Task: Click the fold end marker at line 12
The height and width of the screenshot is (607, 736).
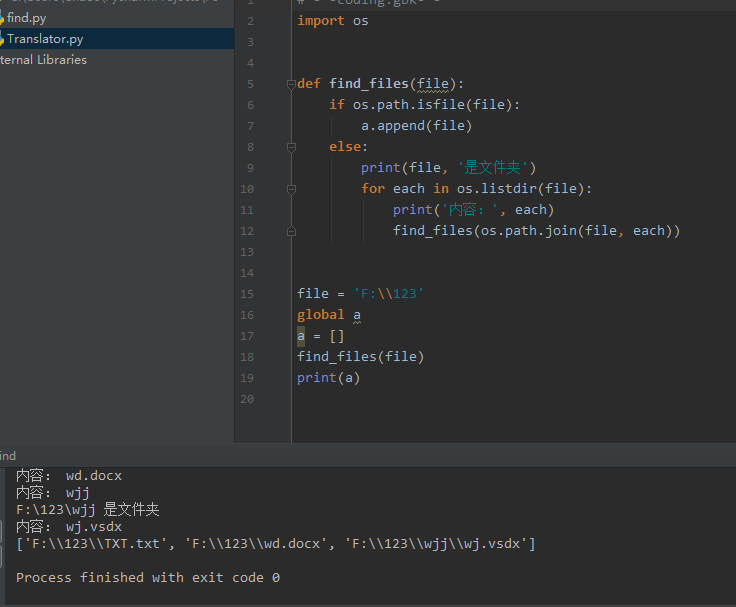Action: pyautogui.click(x=291, y=231)
